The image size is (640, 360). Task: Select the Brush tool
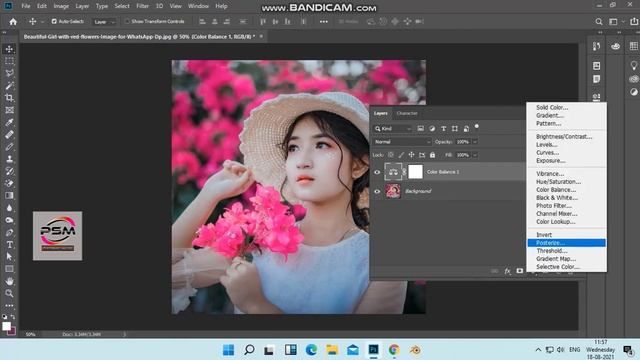[9, 147]
